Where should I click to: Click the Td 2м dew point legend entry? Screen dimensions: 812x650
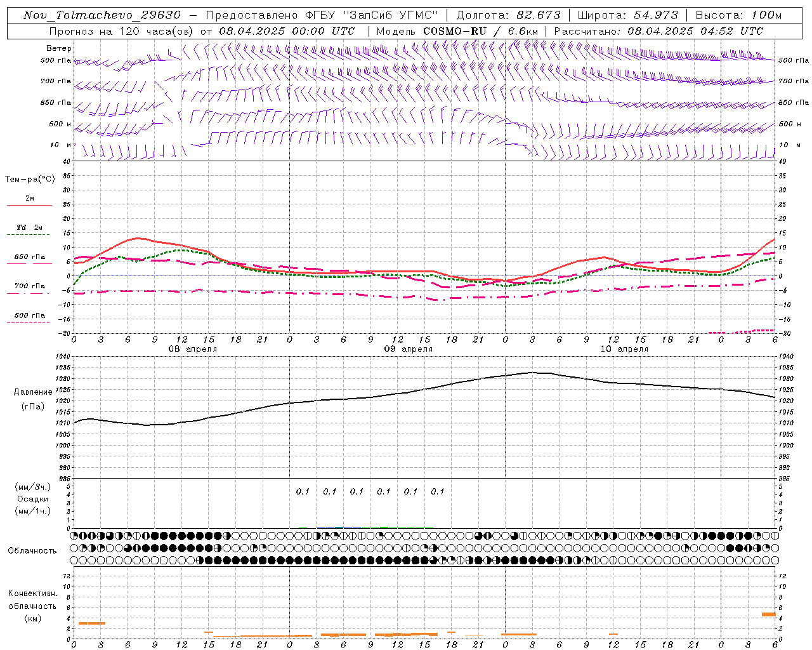[29, 227]
